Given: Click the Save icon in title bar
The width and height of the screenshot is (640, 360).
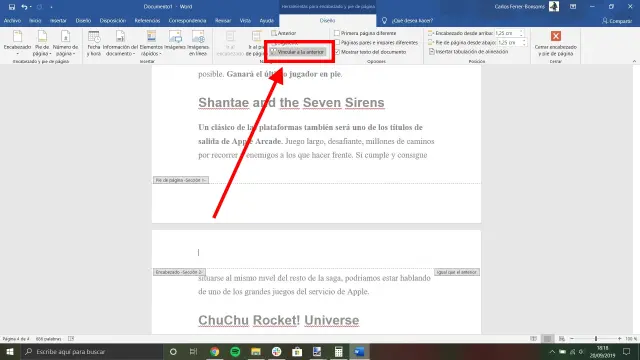Looking at the screenshot, I should coord(12,7).
